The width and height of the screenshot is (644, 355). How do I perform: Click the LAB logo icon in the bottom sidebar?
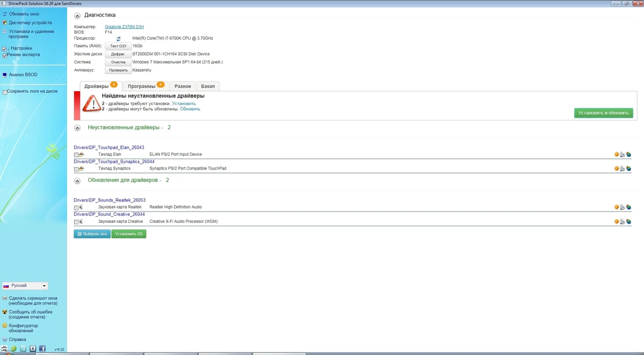tap(5, 349)
